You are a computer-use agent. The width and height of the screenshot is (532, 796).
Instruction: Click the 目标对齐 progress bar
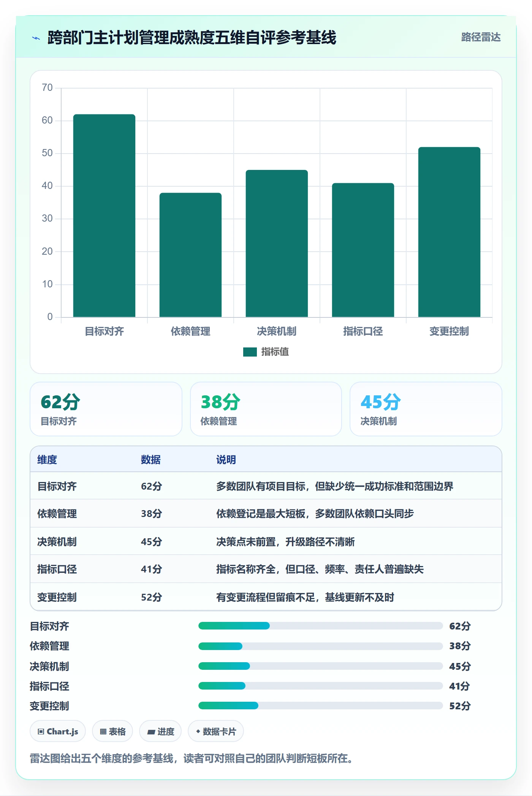pyautogui.click(x=321, y=626)
